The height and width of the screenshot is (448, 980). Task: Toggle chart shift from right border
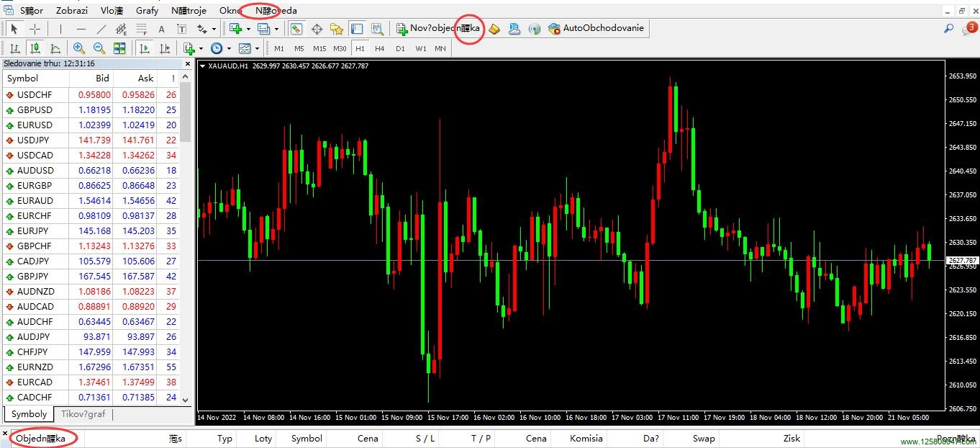point(165,48)
